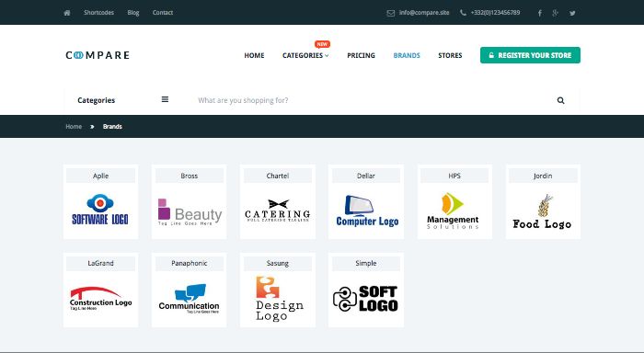This screenshot has height=353, width=644.
Task: Open the Sasung brand name label
Action: point(278,263)
